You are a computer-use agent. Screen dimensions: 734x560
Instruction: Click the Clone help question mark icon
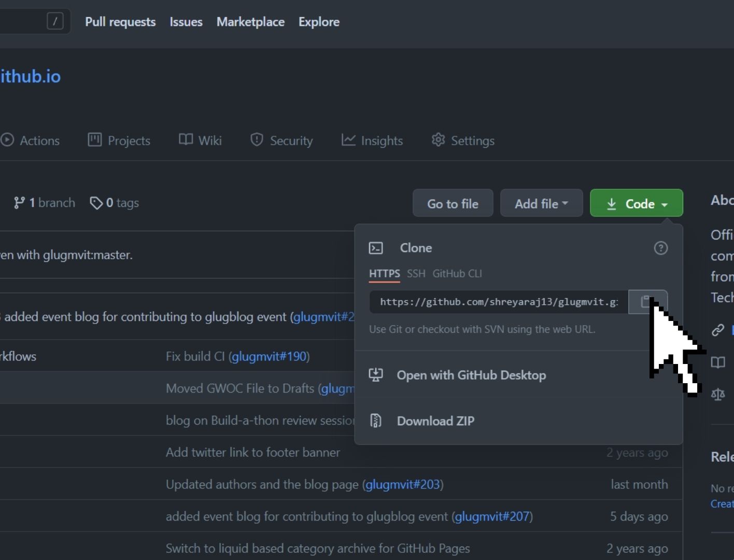click(x=660, y=248)
